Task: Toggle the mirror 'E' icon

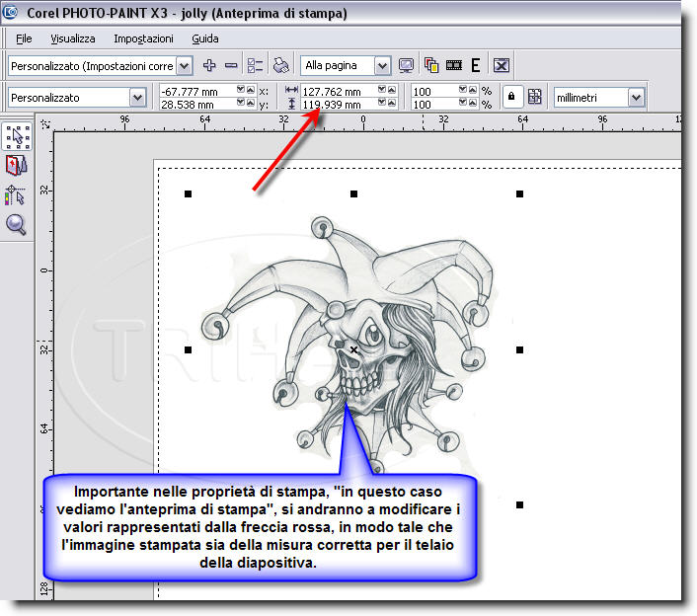Action: click(x=476, y=66)
